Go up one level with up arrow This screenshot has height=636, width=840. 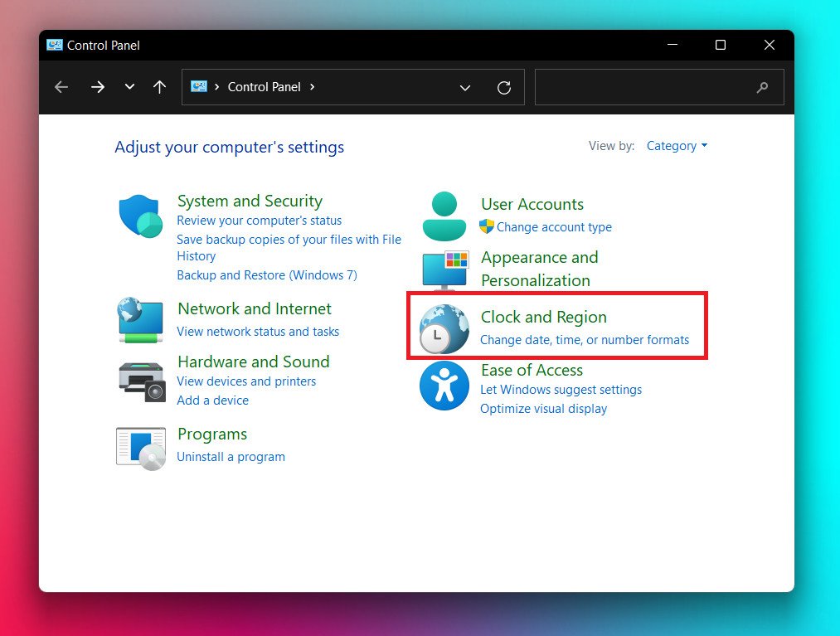(x=160, y=87)
